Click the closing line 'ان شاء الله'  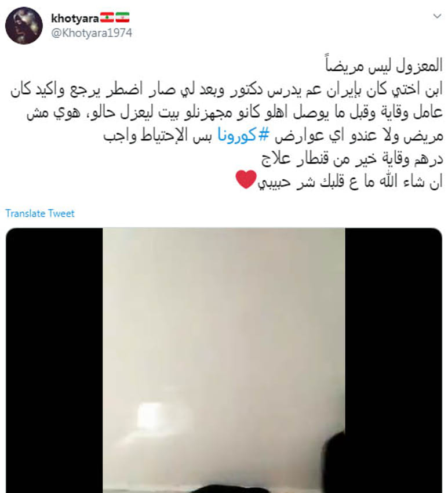(350, 182)
